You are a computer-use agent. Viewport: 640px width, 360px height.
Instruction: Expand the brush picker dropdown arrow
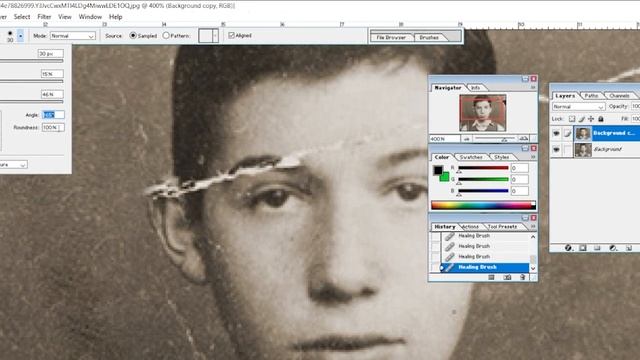pyautogui.click(x=20, y=36)
